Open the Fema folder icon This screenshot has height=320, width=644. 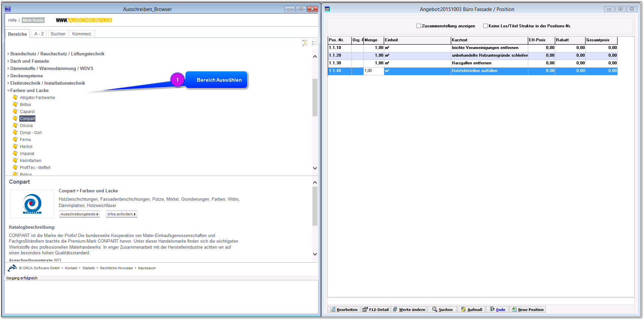click(x=15, y=139)
